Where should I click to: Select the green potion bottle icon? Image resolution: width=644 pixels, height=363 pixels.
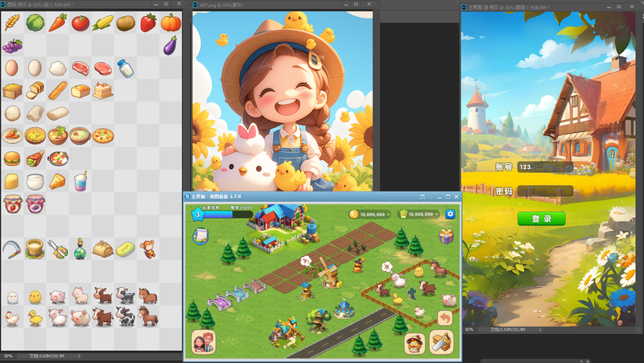click(80, 249)
